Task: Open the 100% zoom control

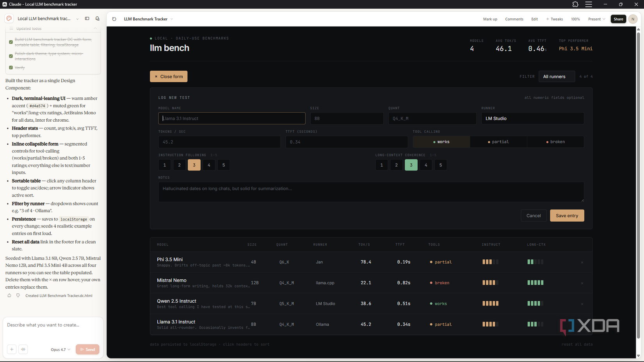Action: click(575, 19)
